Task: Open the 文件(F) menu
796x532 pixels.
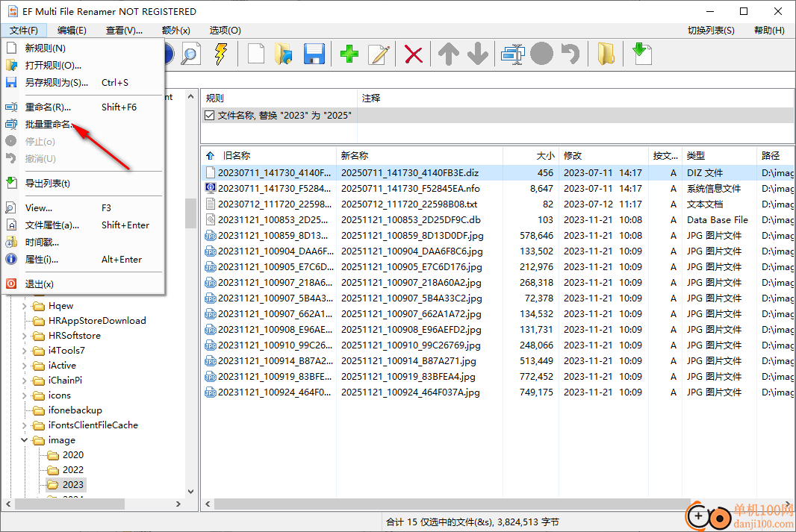Action: [24, 31]
